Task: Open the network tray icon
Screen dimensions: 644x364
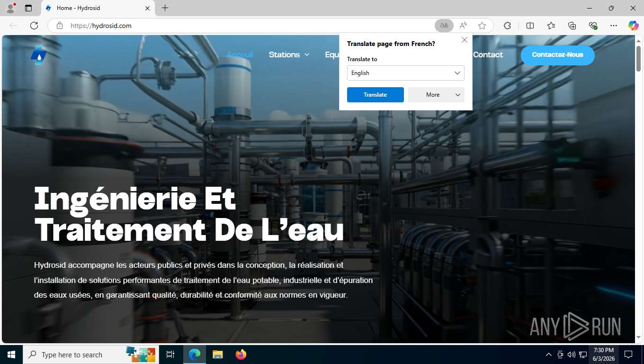Action: tap(583, 355)
